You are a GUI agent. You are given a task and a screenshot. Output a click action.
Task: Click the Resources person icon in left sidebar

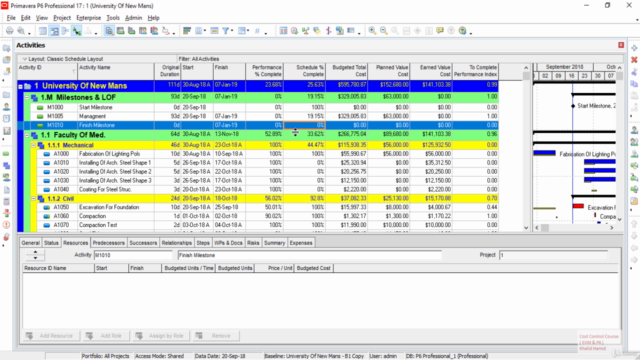pyautogui.click(x=7, y=107)
